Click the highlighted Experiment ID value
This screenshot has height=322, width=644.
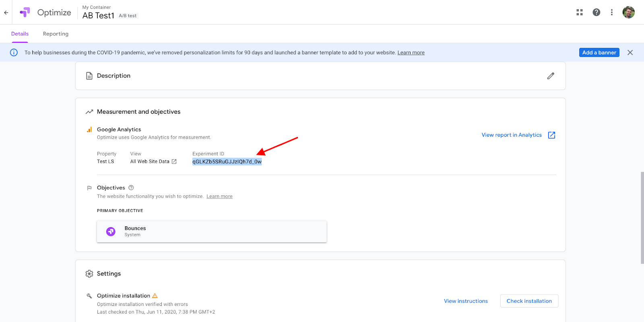click(x=227, y=162)
